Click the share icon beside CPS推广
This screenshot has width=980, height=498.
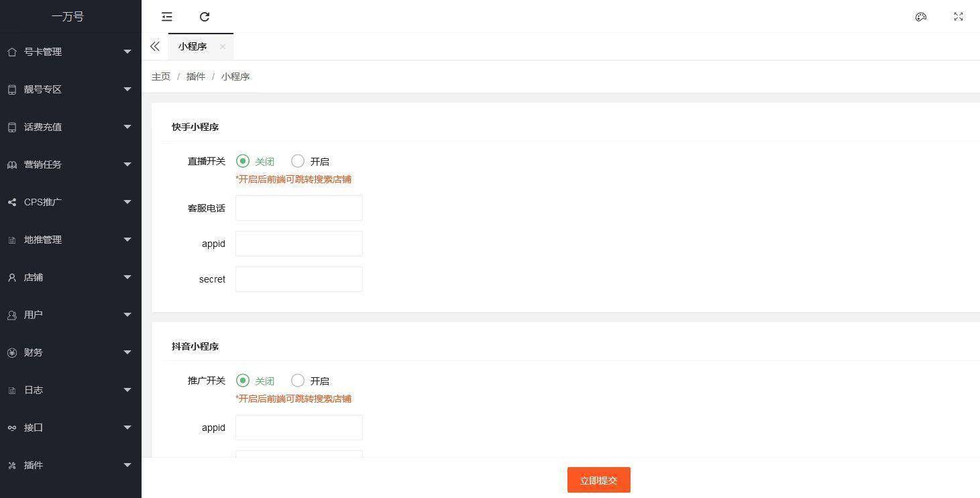12,202
